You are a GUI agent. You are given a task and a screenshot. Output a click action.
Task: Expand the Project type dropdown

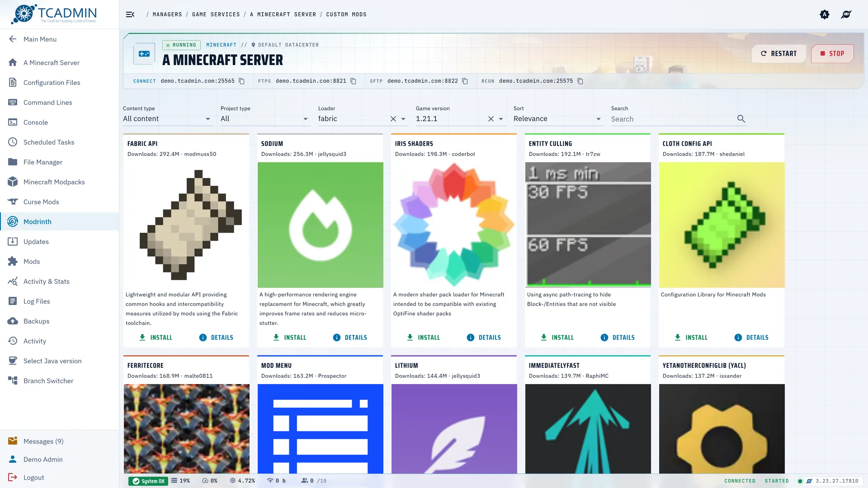pyautogui.click(x=265, y=119)
